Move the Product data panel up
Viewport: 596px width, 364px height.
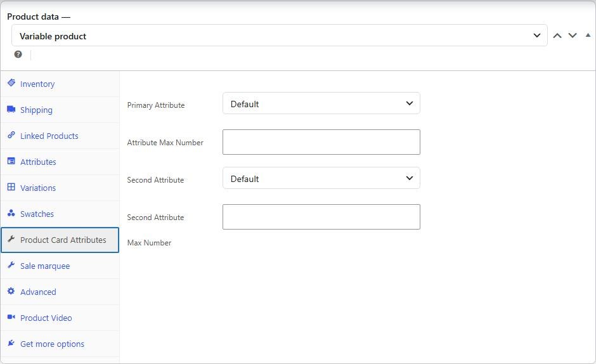coord(557,36)
